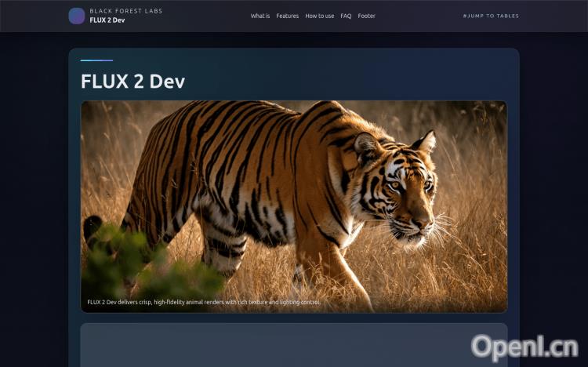Screen dimensions: 588x367
Task: Select the "How to use" nav item
Action: click(320, 16)
